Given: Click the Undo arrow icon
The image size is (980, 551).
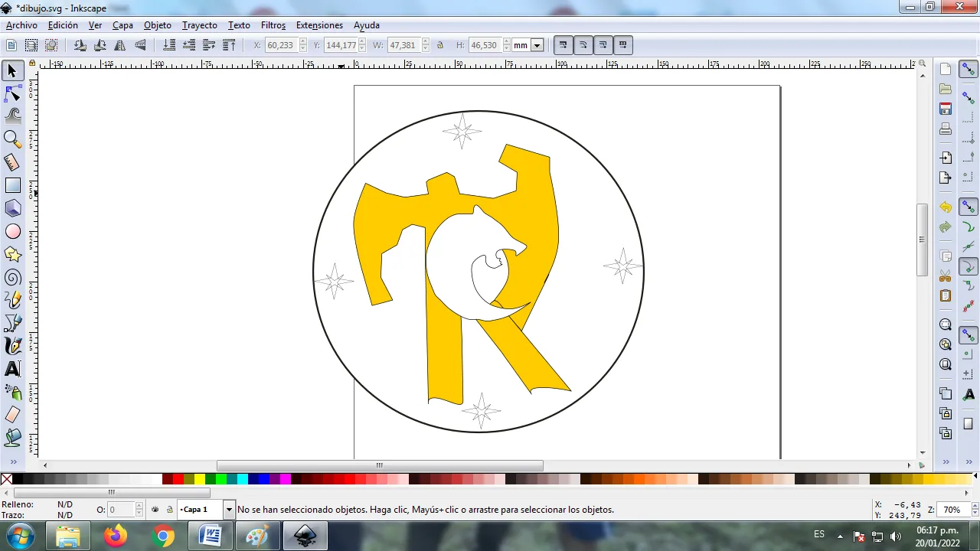Looking at the screenshot, I should click(946, 207).
